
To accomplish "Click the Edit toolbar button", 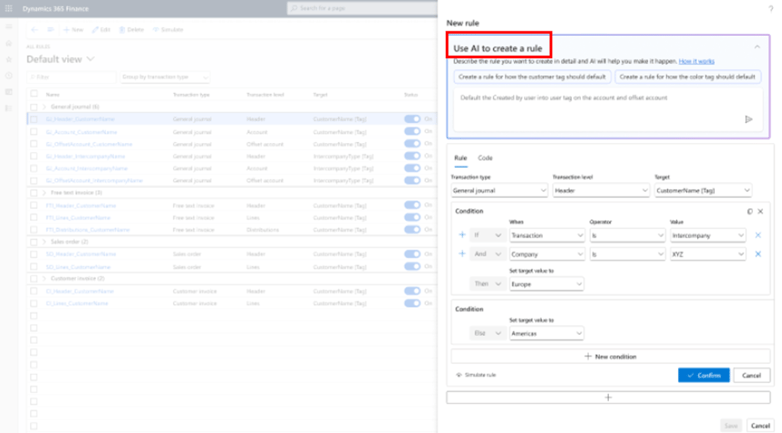I will (101, 30).
